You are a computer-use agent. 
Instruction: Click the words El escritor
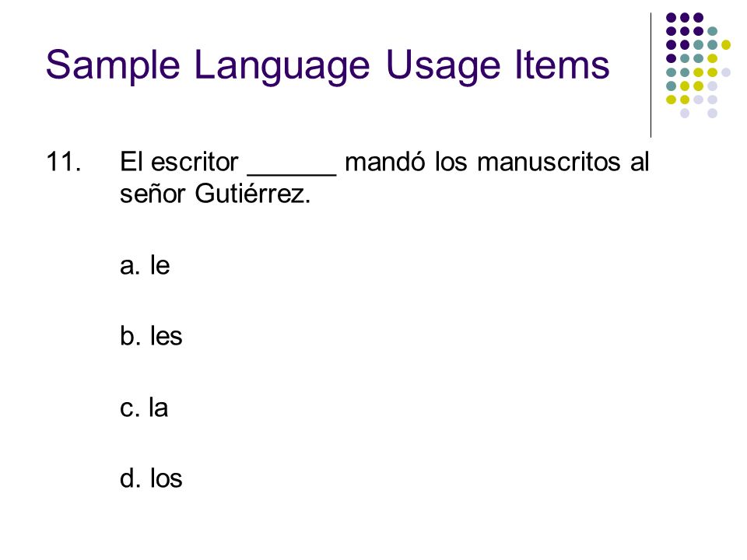[x=179, y=162]
